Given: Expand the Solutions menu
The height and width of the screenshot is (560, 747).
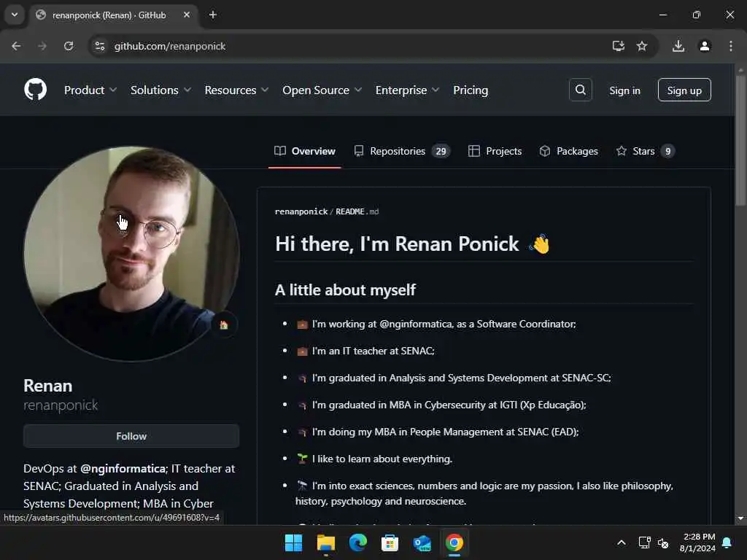Looking at the screenshot, I should tap(160, 90).
